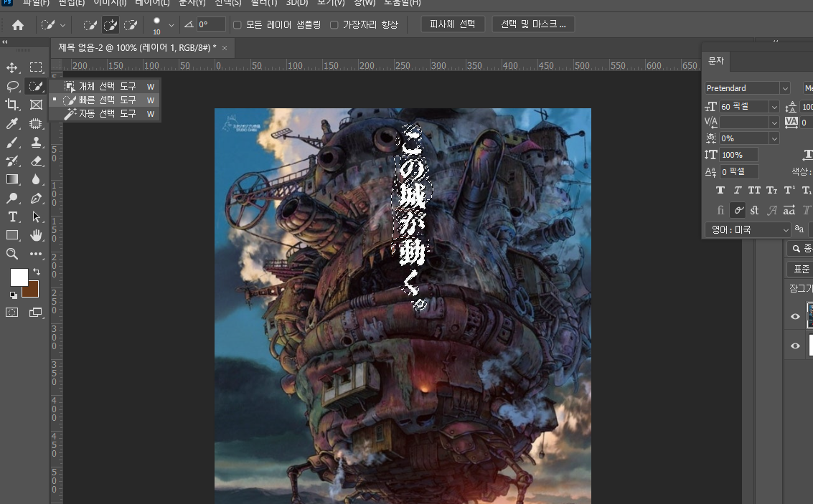Image resolution: width=813 pixels, height=504 pixels.
Task: Select the Hand tool
Action: [x=36, y=235]
